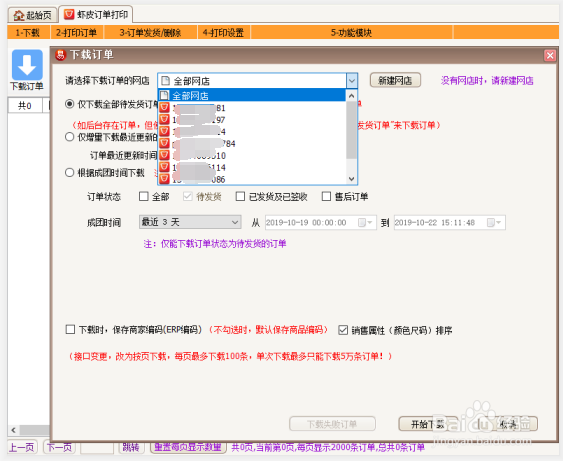
Task: Collapse the 全部网店 shop dropdown arrow
Action: pos(352,81)
